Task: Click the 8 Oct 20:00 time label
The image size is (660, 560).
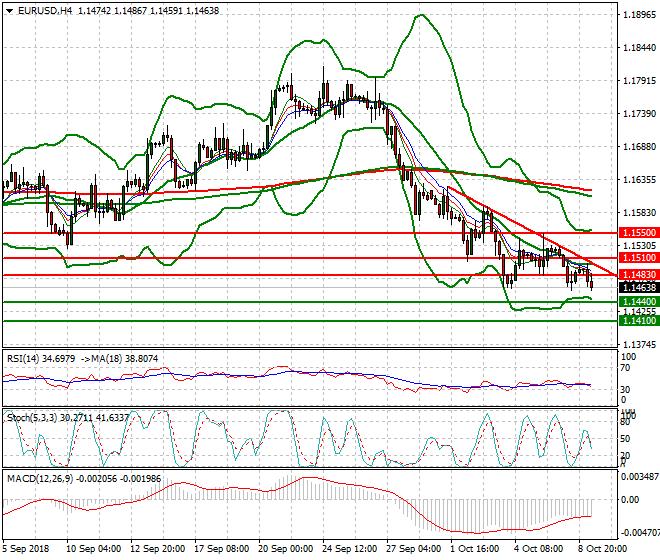Action: pos(603,549)
